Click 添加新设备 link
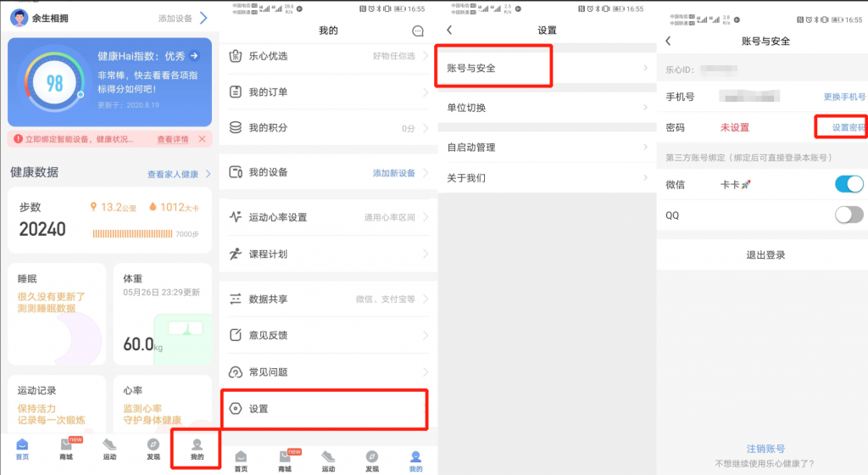868x475 pixels. tap(393, 173)
